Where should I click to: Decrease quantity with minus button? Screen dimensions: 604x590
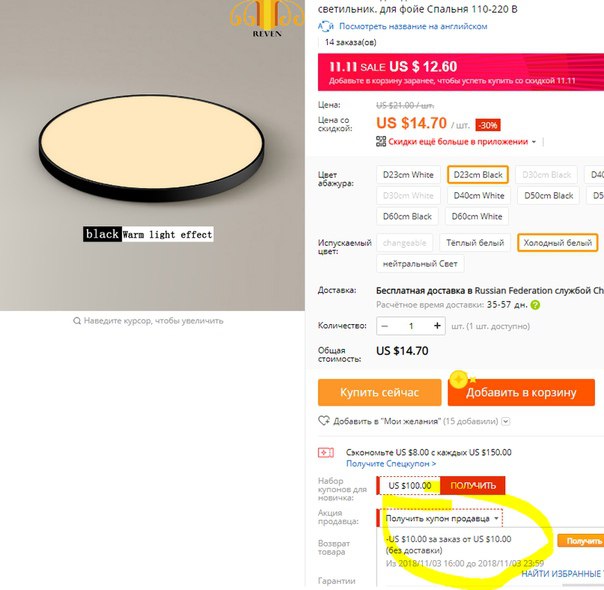click(x=384, y=326)
